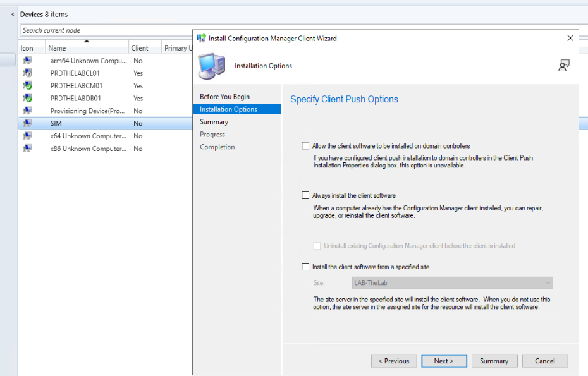Select the Completion step in sidebar

pyautogui.click(x=217, y=147)
